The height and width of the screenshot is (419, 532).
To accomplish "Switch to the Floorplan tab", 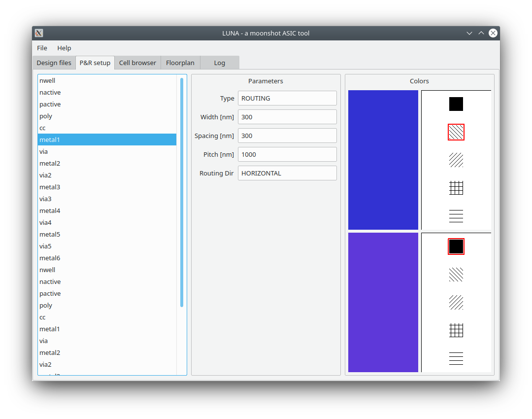I will pyautogui.click(x=180, y=63).
